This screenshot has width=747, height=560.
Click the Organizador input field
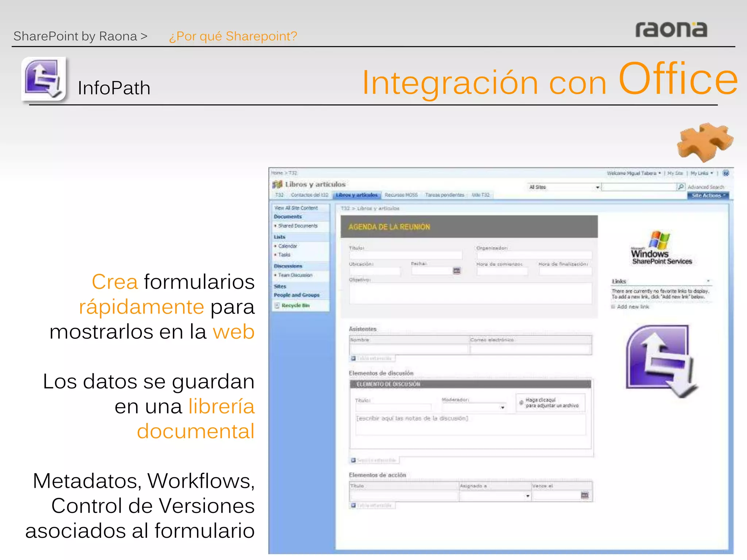point(534,255)
